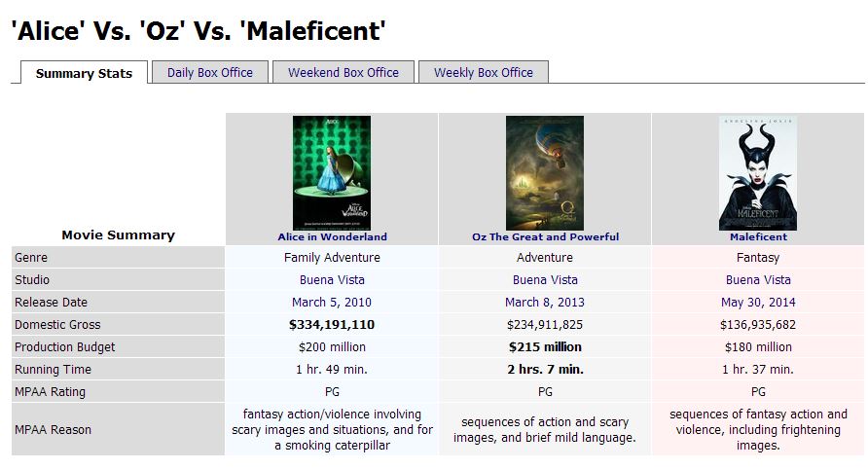
Task: Click the $334,191,110 domestic gross figure
Action: 332,325
